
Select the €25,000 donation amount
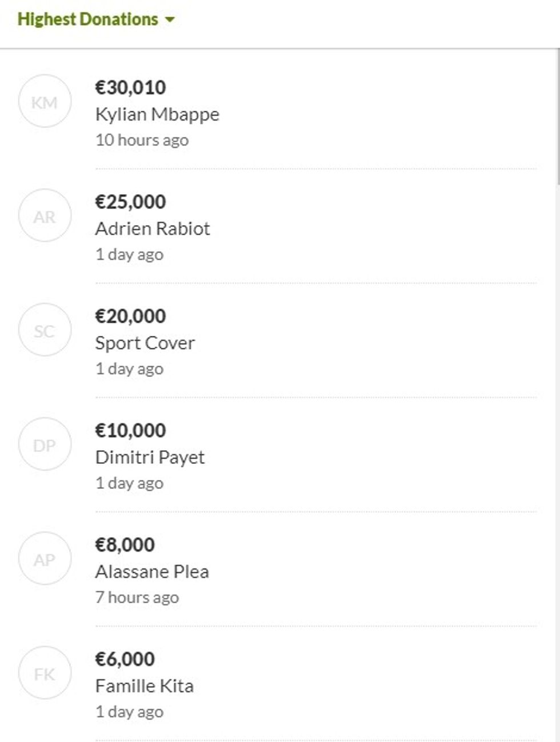point(130,202)
